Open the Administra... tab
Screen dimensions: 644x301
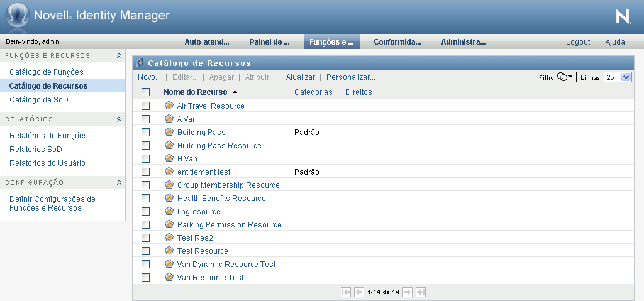click(464, 42)
